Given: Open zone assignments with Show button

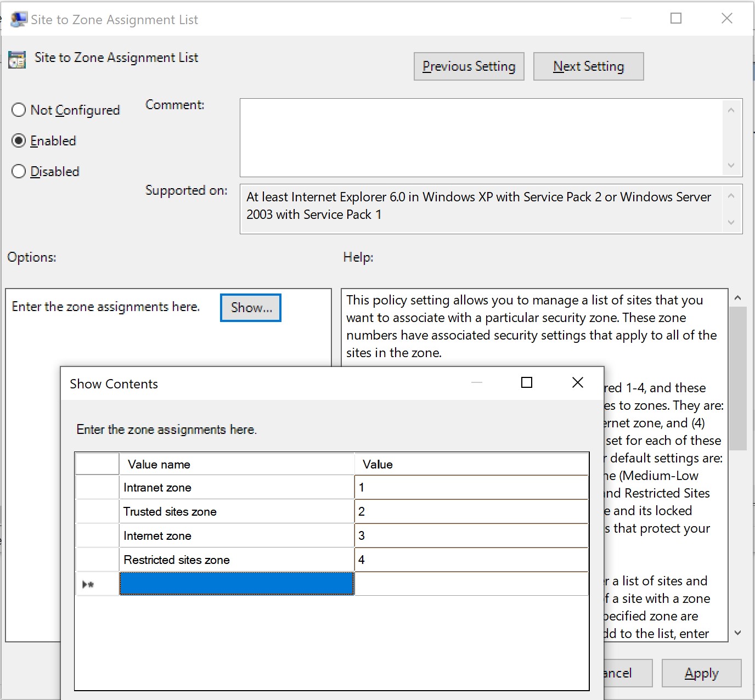Looking at the screenshot, I should [251, 308].
